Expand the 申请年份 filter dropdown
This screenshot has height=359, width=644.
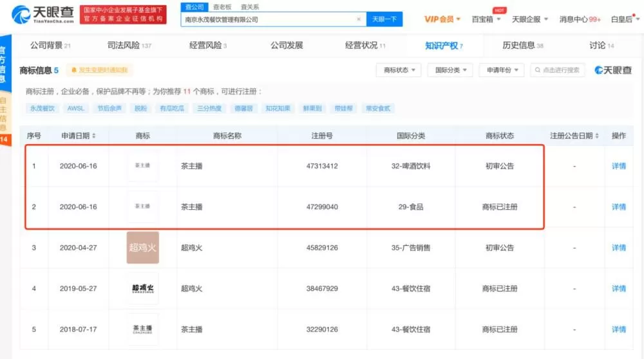[502, 70]
